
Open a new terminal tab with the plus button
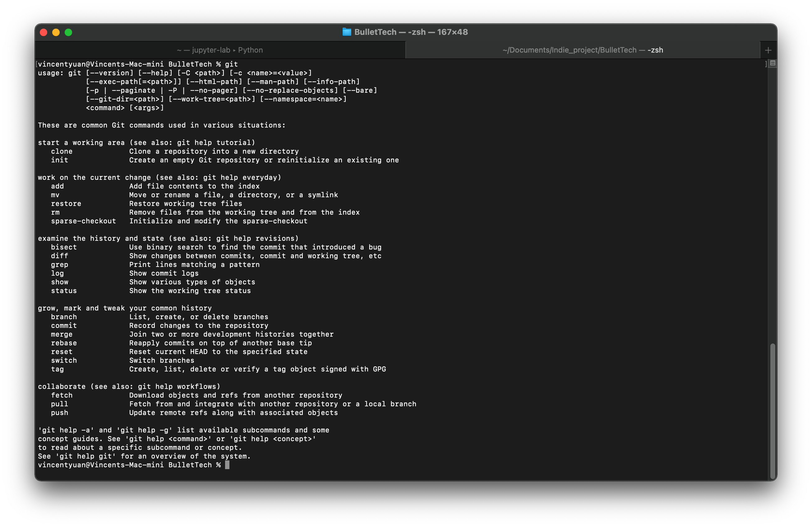click(x=768, y=50)
